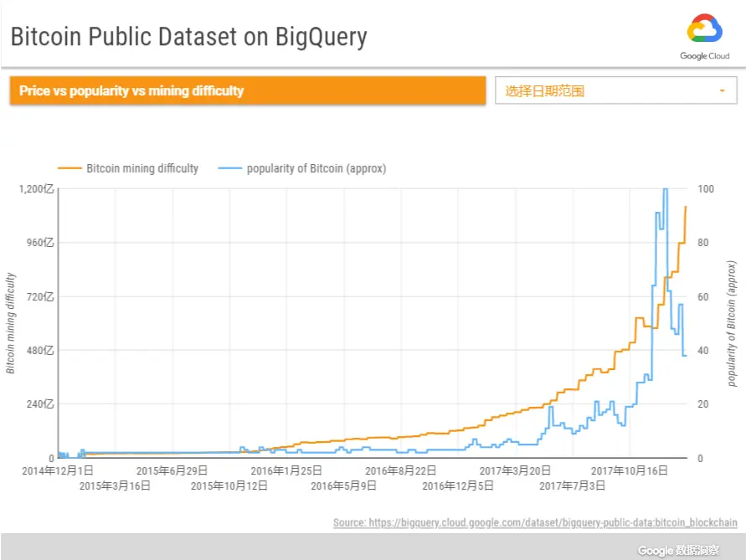Click the 2016年12月5日 x-axis date label
Screen dimensions: 746x560
tap(458, 486)
